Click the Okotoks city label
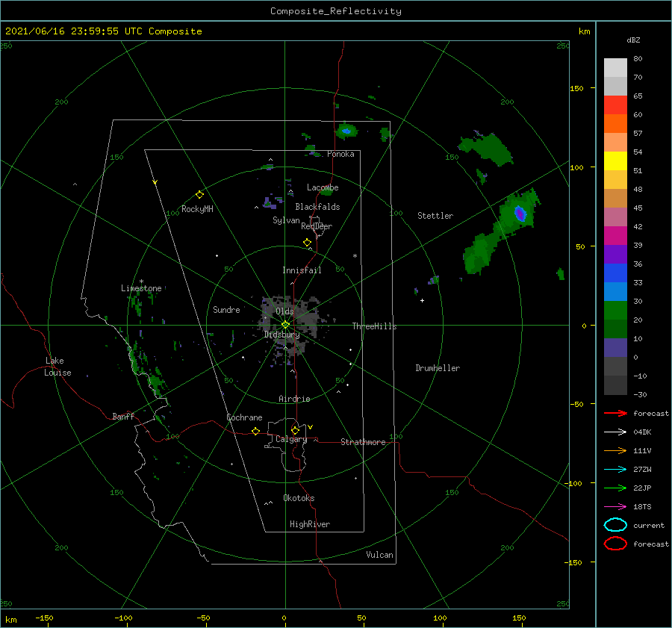The image size is (672, 628). point(299,497)
